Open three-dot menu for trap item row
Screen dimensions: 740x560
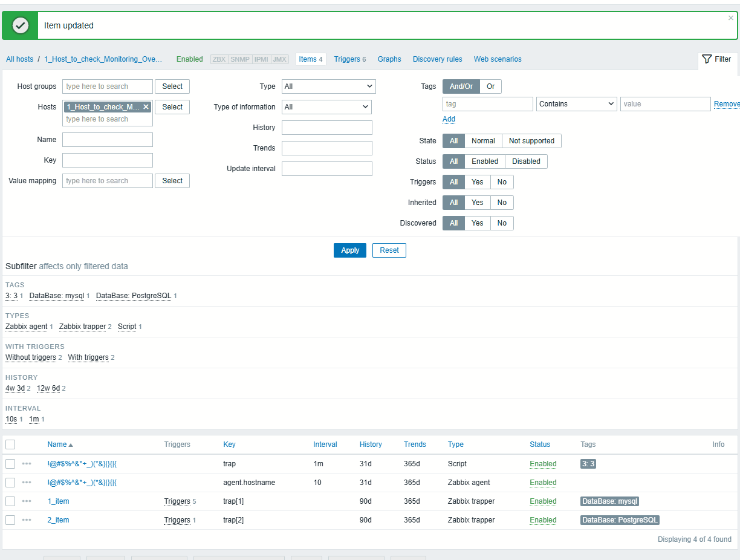click(x=27, y=464)
